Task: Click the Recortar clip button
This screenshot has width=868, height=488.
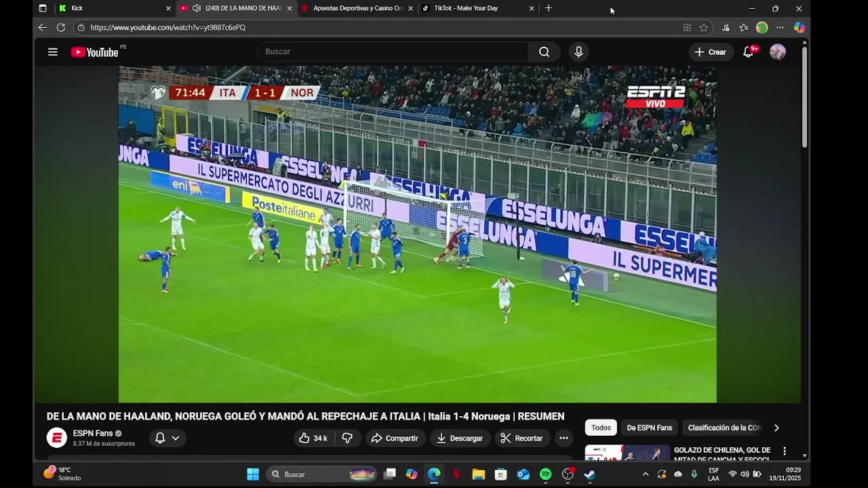Action: pos(522,439)
